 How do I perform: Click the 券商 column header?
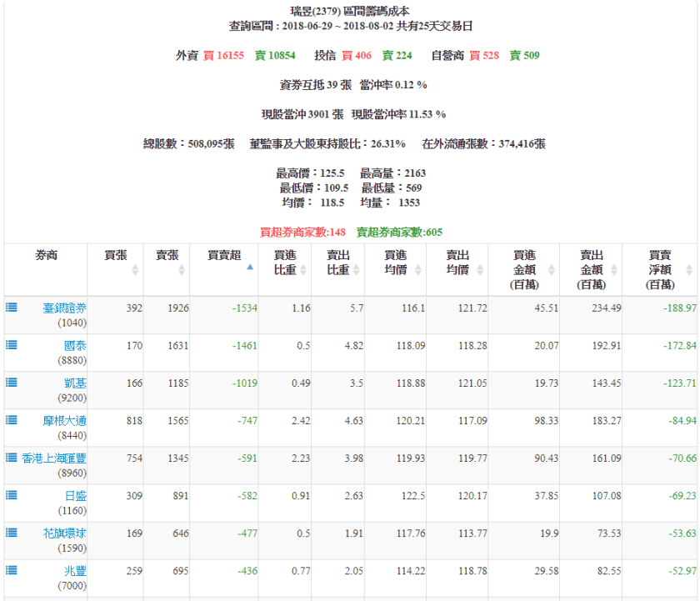[46, 256]
